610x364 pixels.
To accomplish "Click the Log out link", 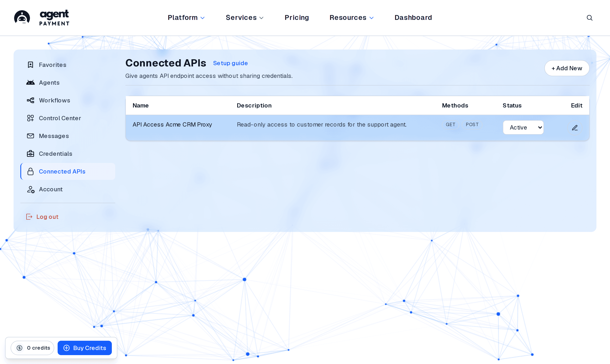I will click(x=42, y=216).
